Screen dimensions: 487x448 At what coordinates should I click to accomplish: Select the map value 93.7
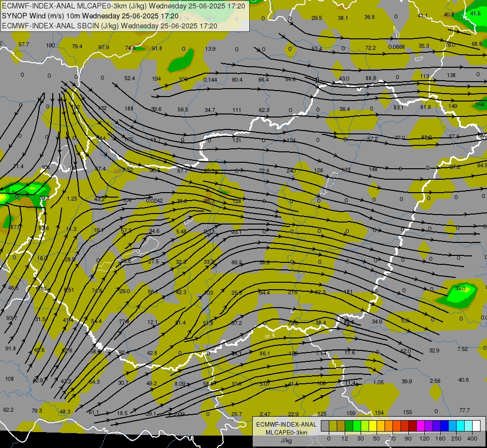coord(12,319)
